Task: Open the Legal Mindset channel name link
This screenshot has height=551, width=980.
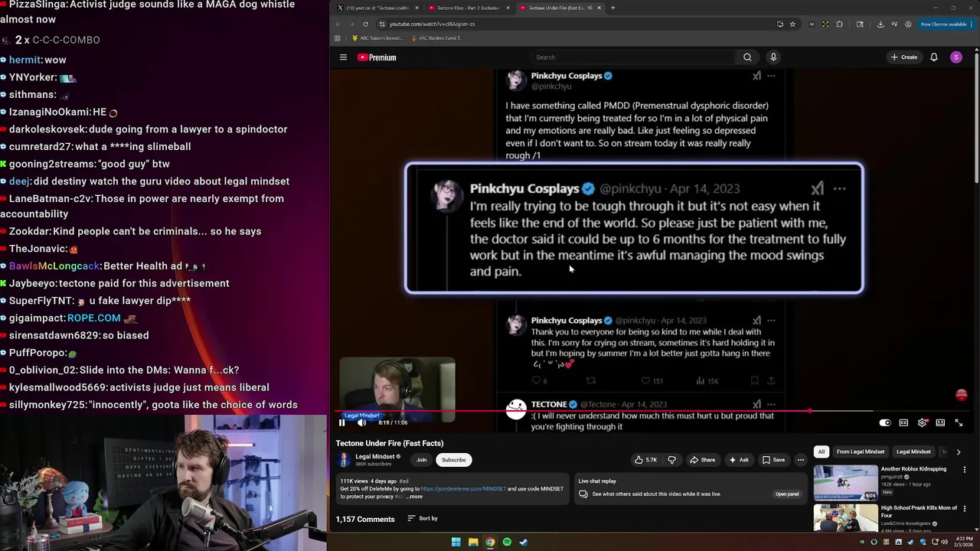Action: point(375,456)
